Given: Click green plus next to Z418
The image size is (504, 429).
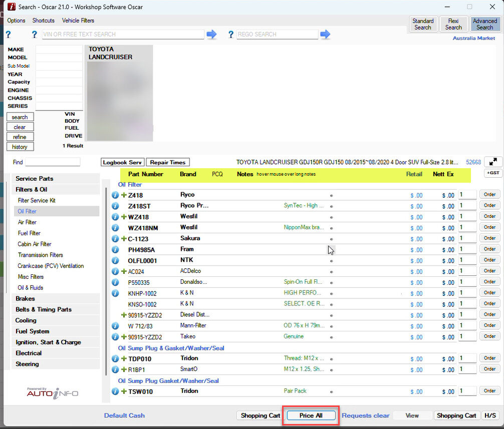Looking at the screenshot, I should coord(124,195).
